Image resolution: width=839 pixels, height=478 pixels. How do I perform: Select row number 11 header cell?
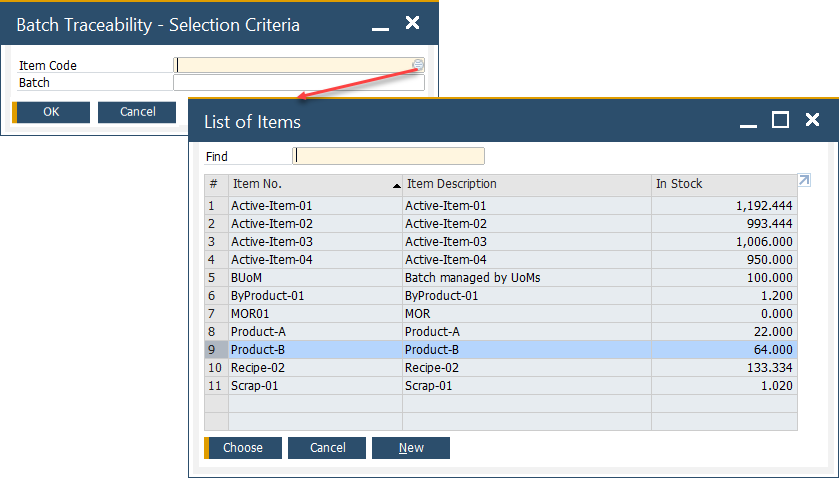[216, 385]
